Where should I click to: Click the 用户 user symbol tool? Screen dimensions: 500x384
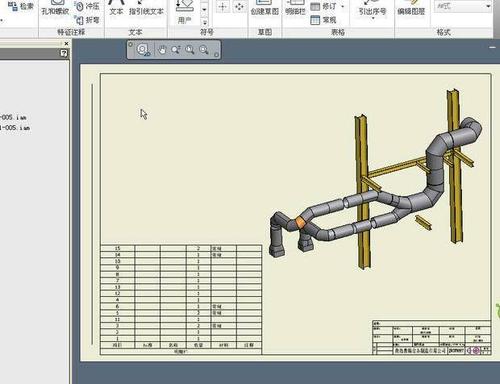click(185, 13)
